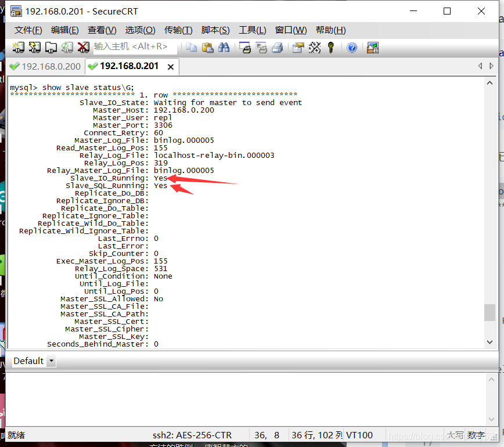Click the status bar '36 行, 102 列' text
The image size is (504, 447).
[x=317, y=435]
